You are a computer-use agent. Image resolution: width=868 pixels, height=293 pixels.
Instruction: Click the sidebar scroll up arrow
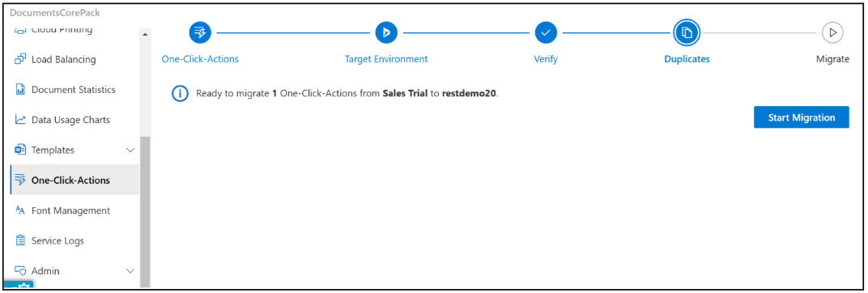146,35
